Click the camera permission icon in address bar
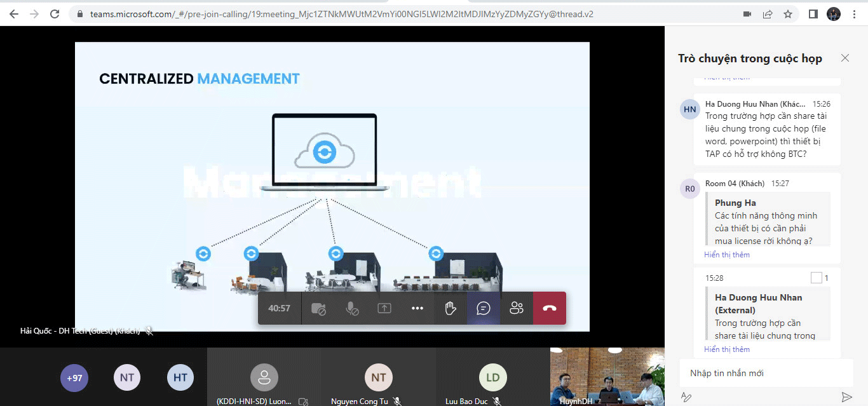This screenshot has width=868, height=406. [747, 13]
